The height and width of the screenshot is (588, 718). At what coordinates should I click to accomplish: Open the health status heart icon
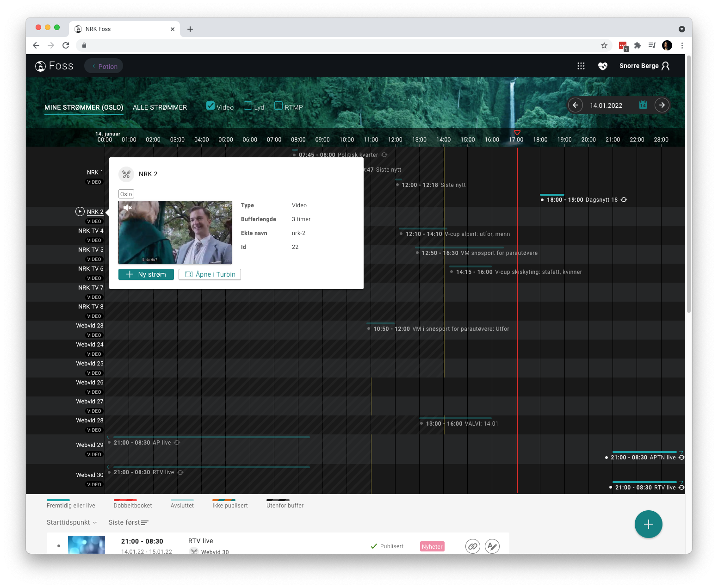[x=602, y=66]
